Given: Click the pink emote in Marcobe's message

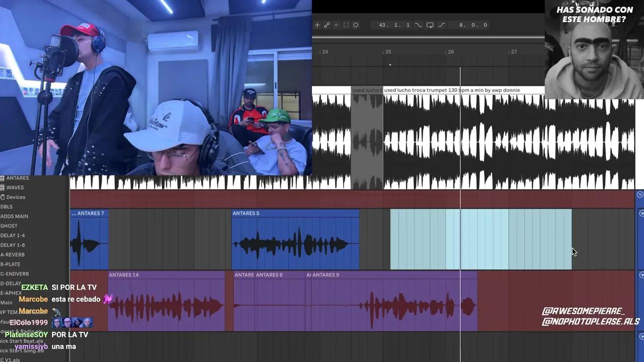Looking at the screenshot, I should [x=108, y=299].
